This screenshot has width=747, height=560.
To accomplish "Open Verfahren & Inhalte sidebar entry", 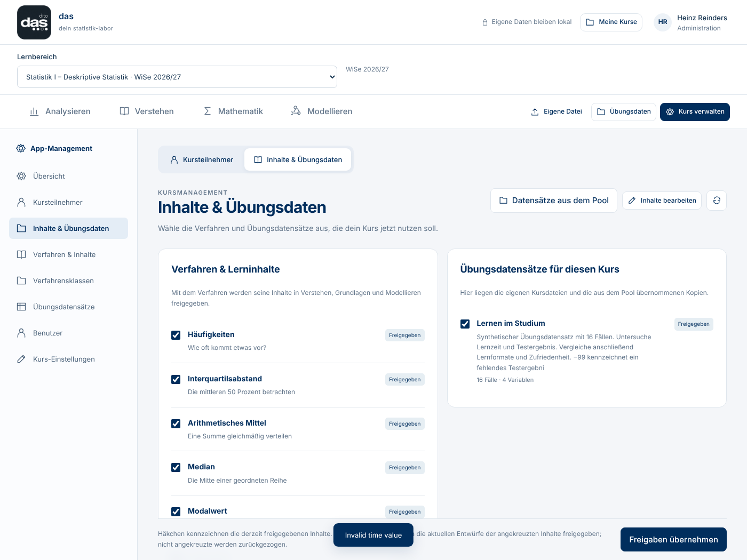I will pyautogui.click(x=68, y=254).
